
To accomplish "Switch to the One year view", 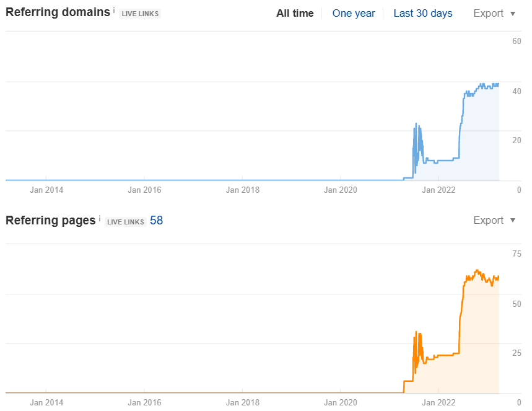I will [x=353, y=13].
